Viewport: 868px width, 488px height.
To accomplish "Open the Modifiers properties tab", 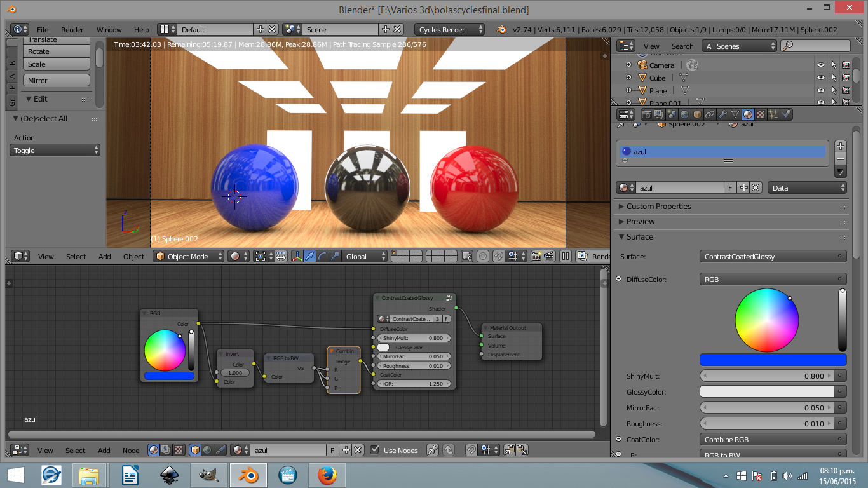I will pyautogui.click(x=723, y=114).
